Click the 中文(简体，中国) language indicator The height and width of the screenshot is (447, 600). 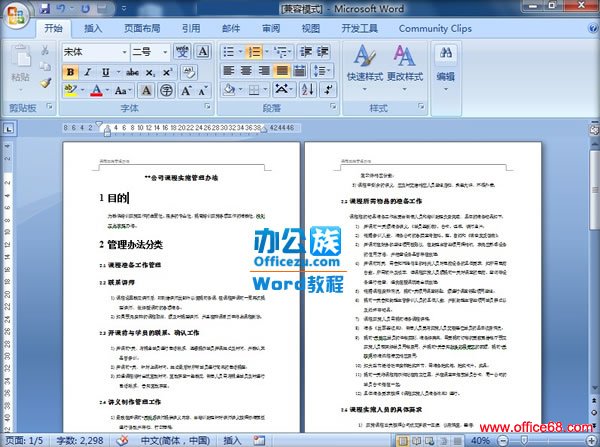[175, 441]
